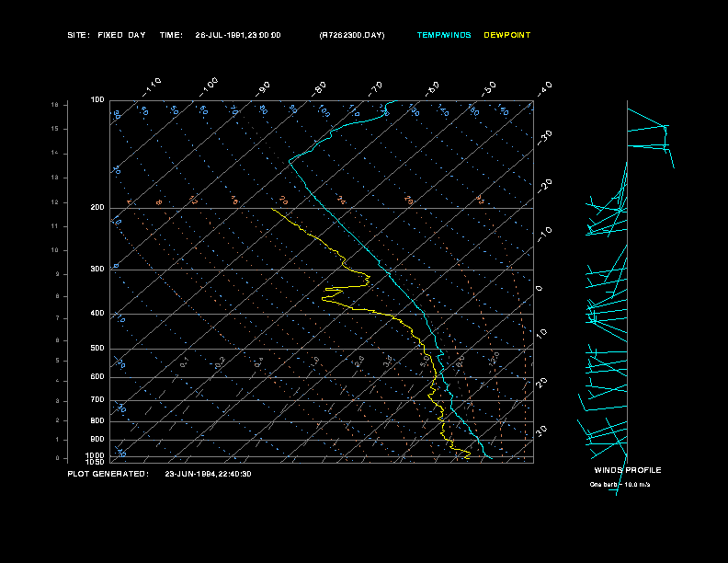Click the 900 pressure level label
The image size is (728, 563).
tap(97, 440)
